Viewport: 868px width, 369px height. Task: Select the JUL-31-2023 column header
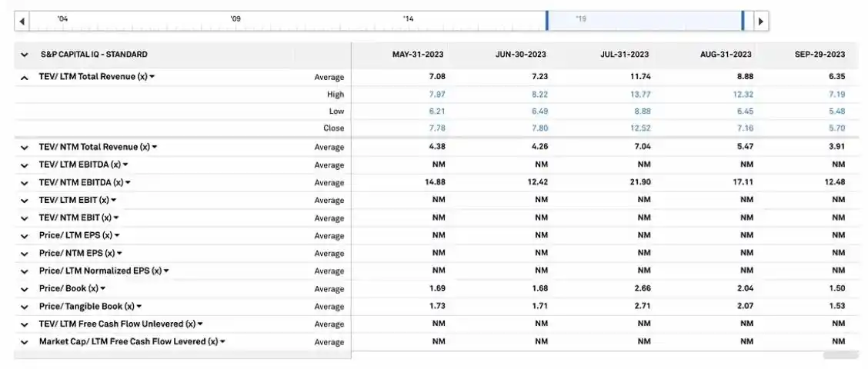click(x=624, y=55)
